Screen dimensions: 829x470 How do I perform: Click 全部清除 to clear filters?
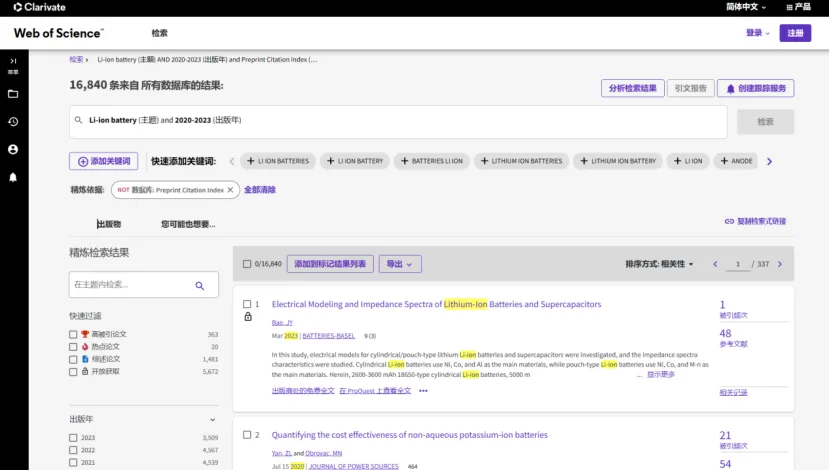coord(260,190)
